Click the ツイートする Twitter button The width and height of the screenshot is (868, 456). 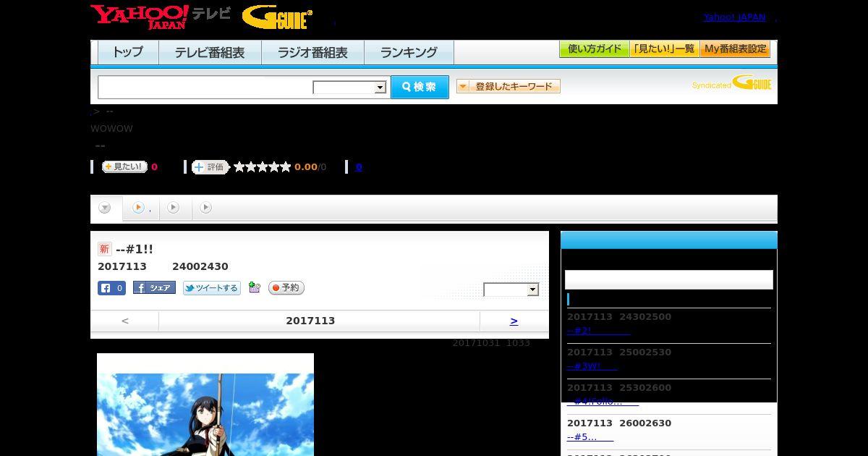pyautogui.click(x=211, y=288)
